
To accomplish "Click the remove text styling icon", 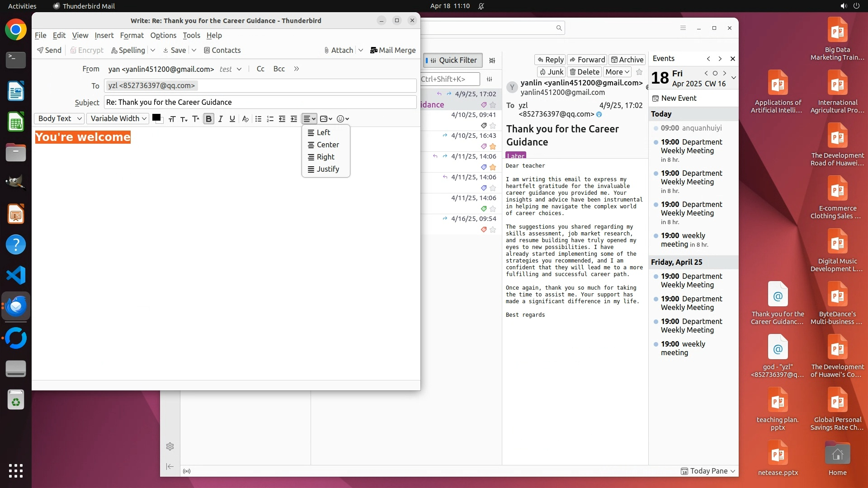I will (245, 119).
